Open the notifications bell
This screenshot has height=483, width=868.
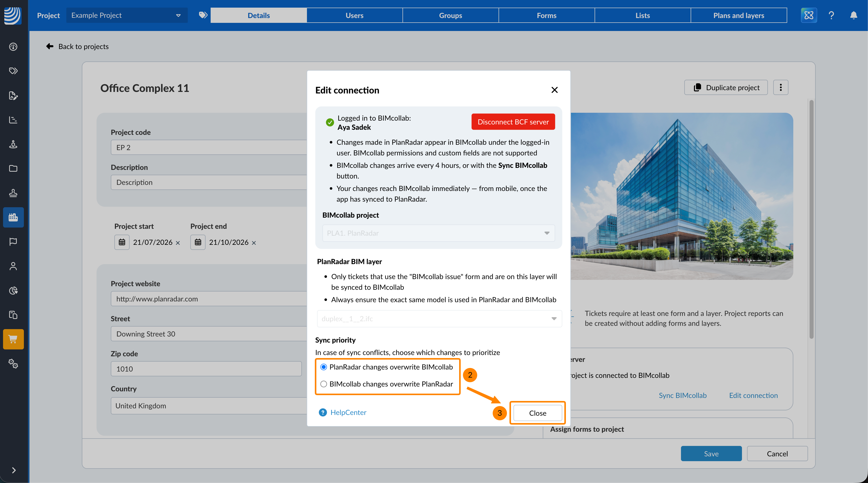854,15
